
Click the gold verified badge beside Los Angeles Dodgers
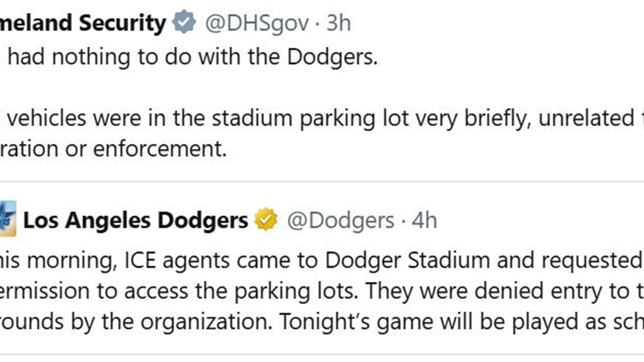[x=266, y=220]
